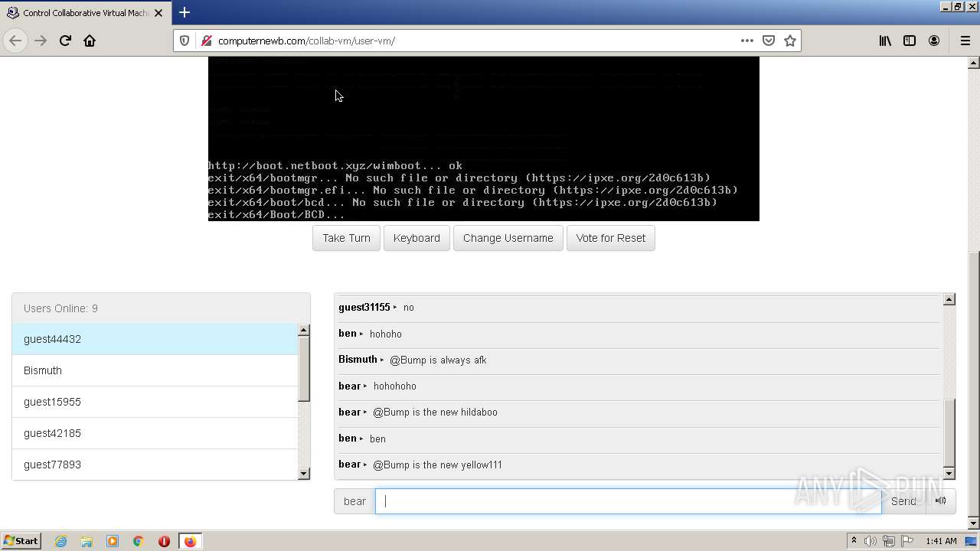
Task: Select user Bismuth in list
Action: pos(155,370)
